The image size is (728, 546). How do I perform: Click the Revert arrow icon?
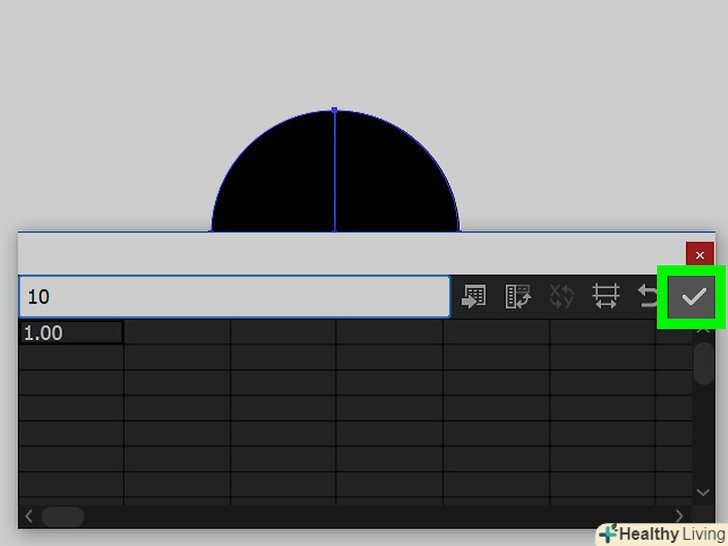(647, 296)
